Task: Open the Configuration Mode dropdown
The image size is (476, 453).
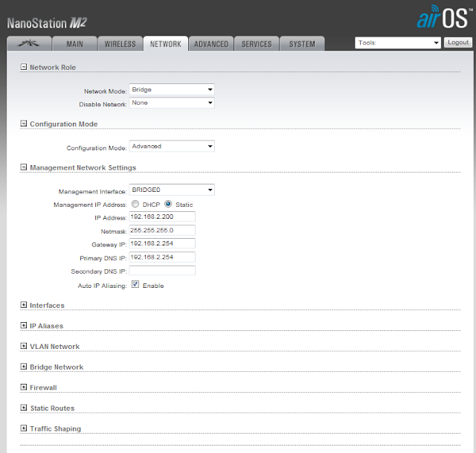Action: (172, 146)
